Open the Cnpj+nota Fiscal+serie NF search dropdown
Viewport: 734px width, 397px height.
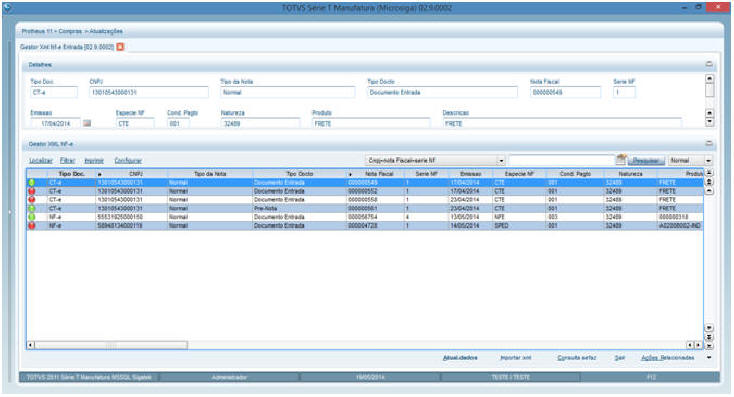point(501,161)
